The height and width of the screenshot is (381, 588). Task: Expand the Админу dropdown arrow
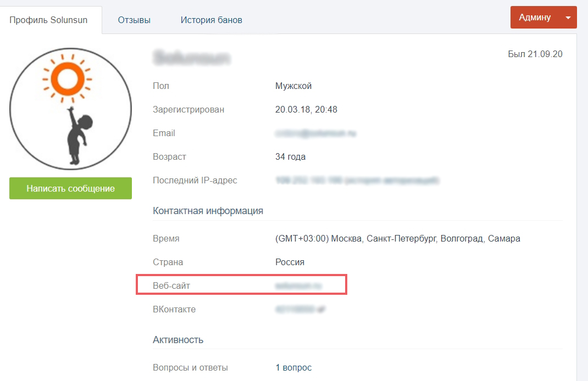click(x=568, y=17)
